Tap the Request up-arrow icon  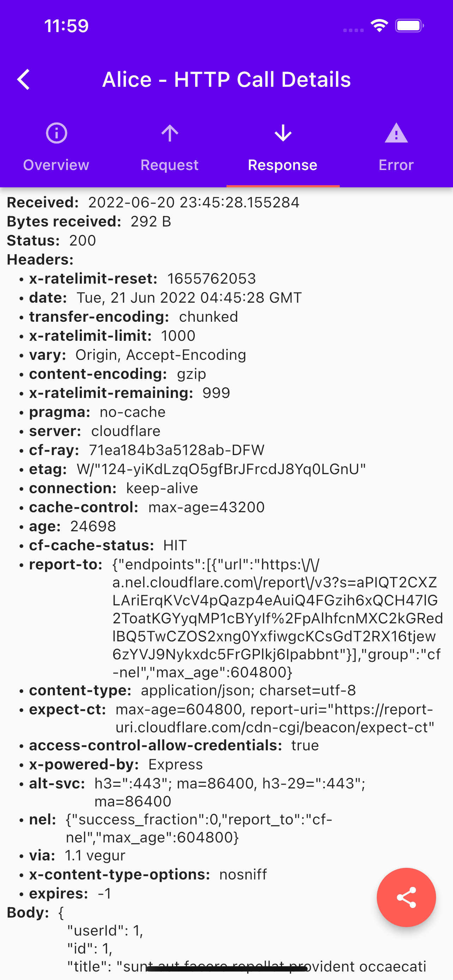tap(170, 133)
